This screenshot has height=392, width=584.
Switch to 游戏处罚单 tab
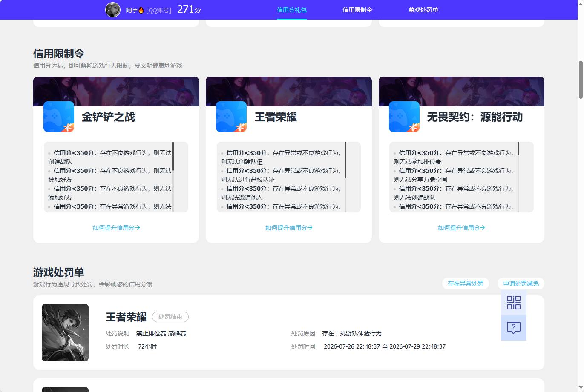423,10
